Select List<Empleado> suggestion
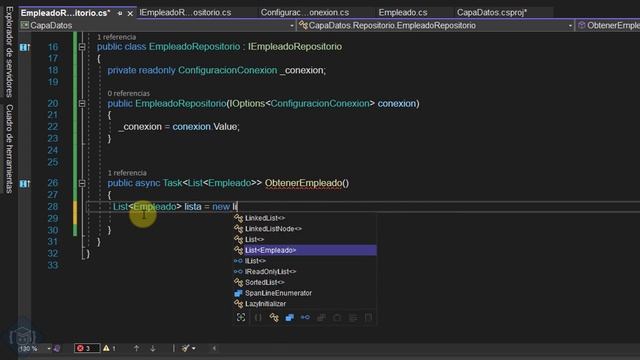 tap(304, 250)
